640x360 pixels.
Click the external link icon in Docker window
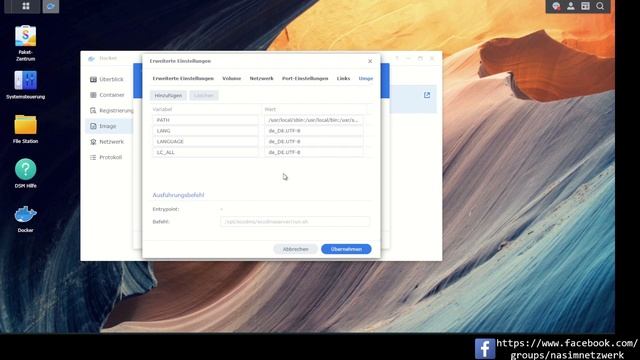(427, 95)
